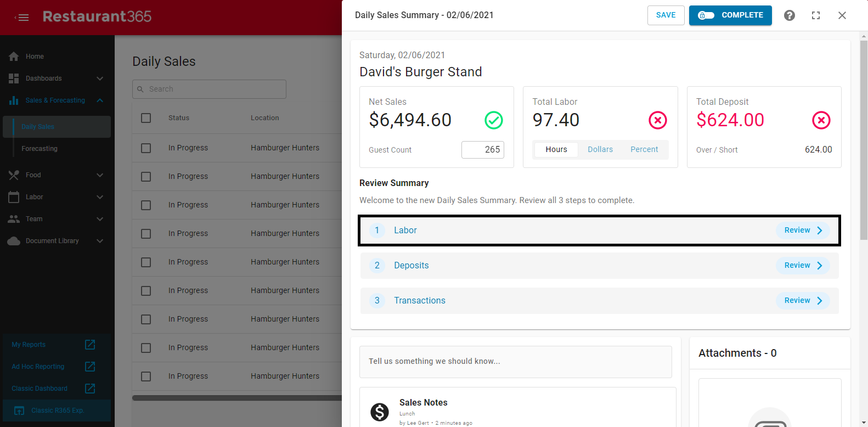
Task: Collapse the Sales & Forecasting chevron
Action: (x=100, y=100)
